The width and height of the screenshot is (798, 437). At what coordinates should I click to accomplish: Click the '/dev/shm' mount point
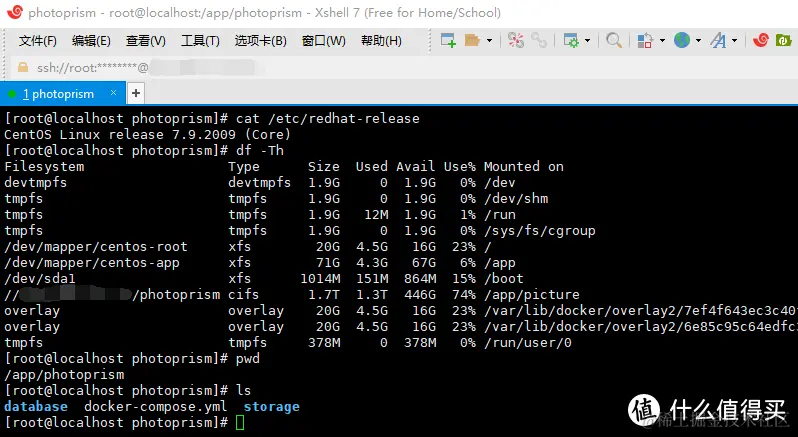pyautogui.click(x=516, y=199)
